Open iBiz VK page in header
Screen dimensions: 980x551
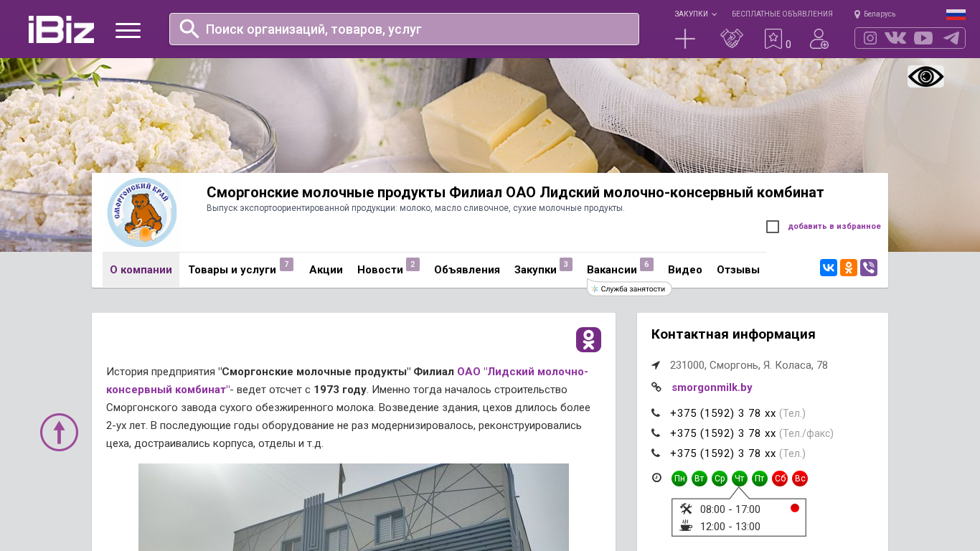[x=895, y=38]
